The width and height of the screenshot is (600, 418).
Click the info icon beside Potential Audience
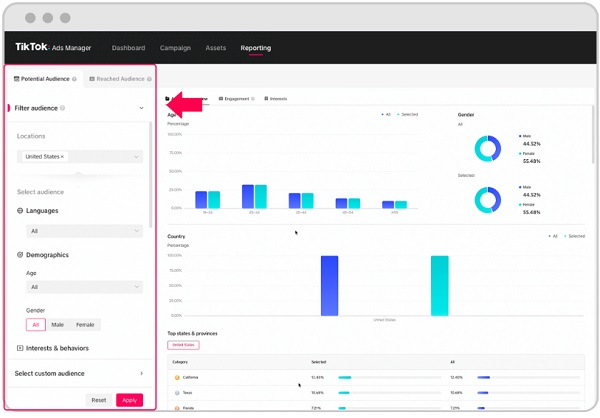point(75,78)
